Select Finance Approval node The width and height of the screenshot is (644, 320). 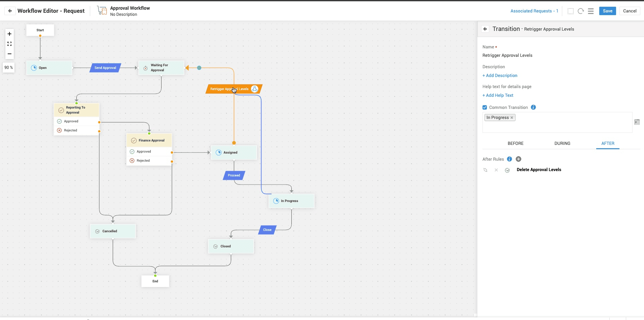pyautogui.click(x=149, y=141)
